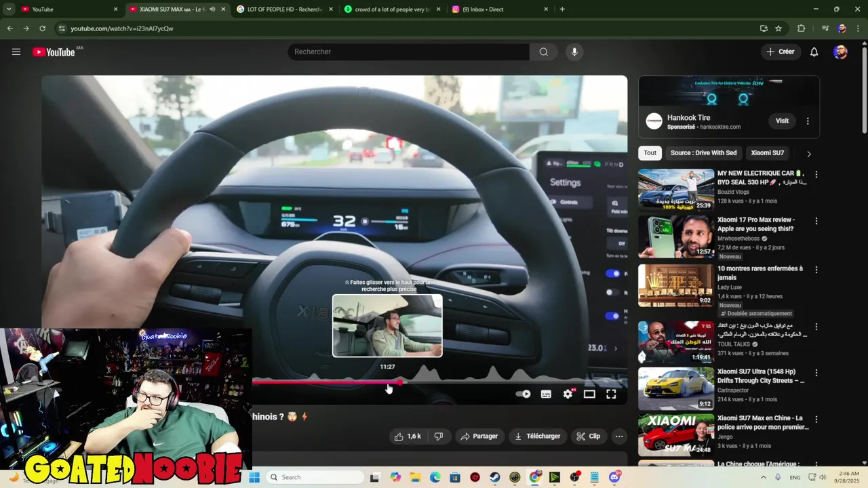This screenshot has width=868, height=488.
Task: Reload the page in Chrome
Action: (x=42, y=28)
